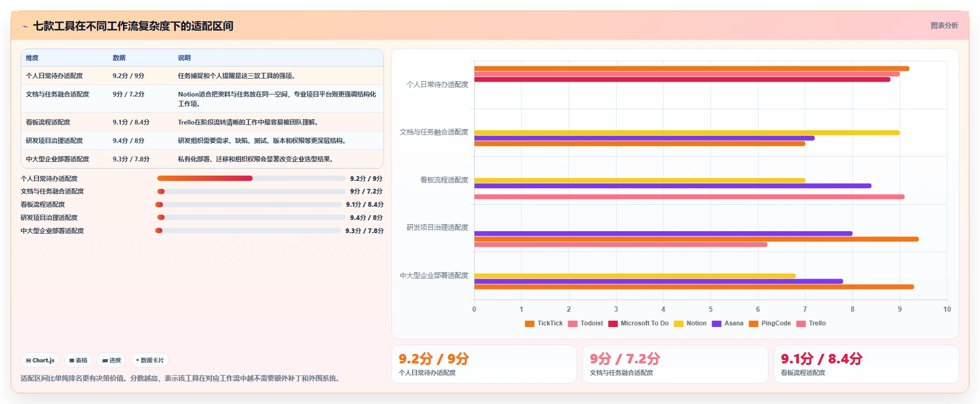Screen dimensions: 980x404
Task: Click table value 9.2分 / 9分
Action: point(128,76)
